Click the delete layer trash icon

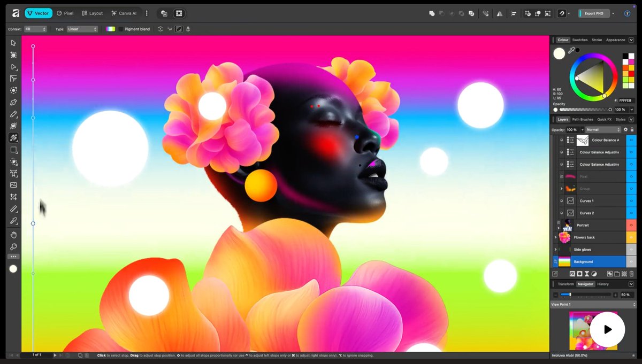coord(631,274)
